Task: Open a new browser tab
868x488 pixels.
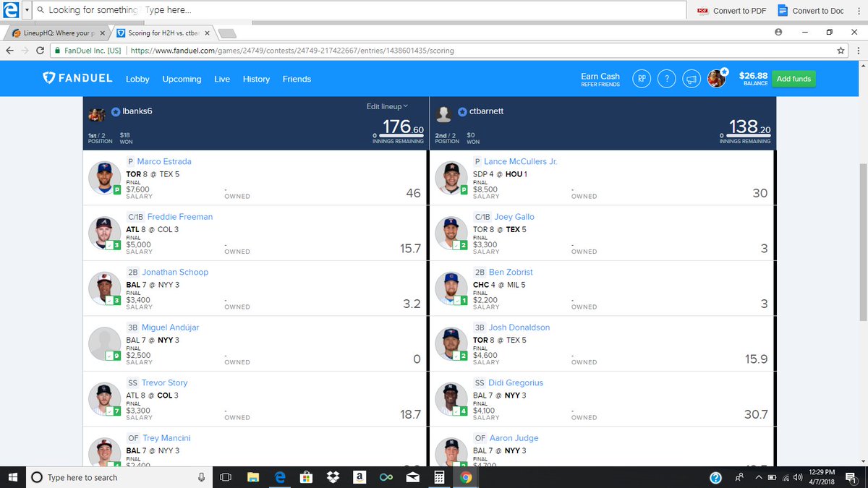Action: point(227,33)
